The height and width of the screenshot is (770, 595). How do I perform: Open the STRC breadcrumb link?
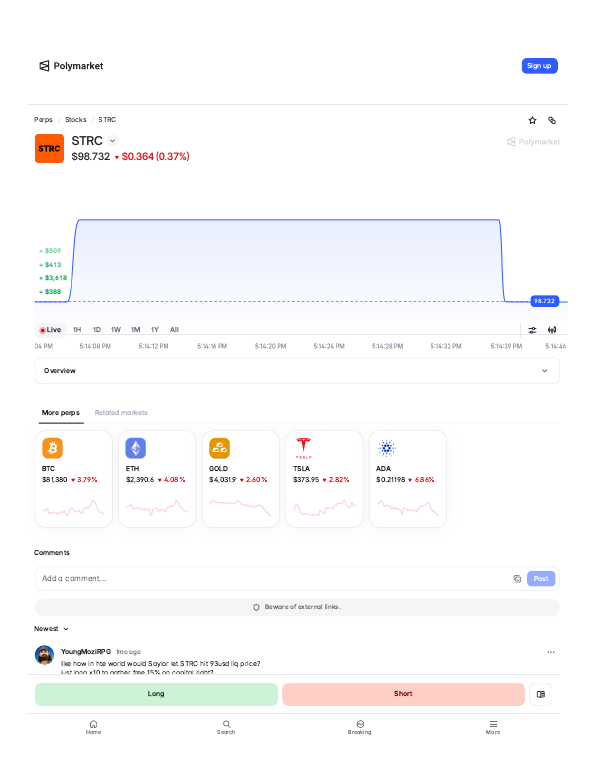click(x=107, y=119)
